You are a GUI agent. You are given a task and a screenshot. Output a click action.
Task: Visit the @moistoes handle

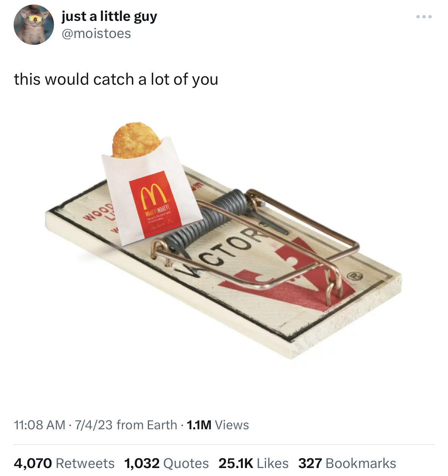click(x=96, y=34)
